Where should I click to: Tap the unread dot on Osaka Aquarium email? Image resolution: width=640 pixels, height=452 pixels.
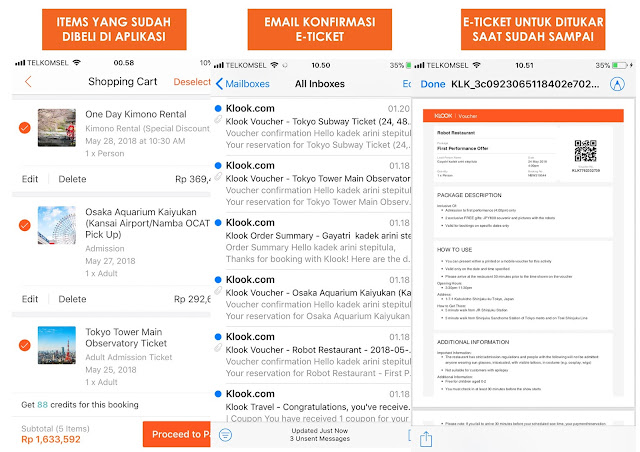coord(218,280)
